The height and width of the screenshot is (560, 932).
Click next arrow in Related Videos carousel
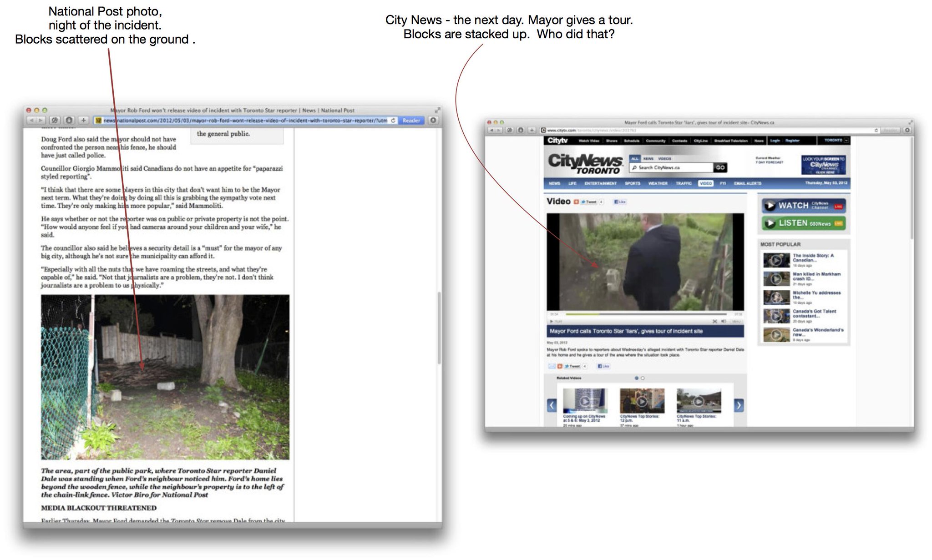click(x=739, y=405)
